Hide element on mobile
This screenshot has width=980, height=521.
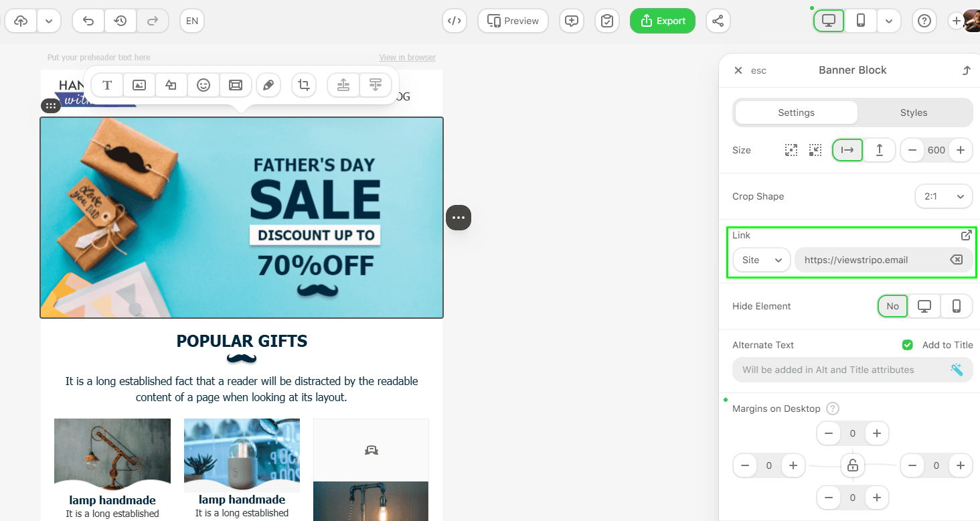pos(957,306)
